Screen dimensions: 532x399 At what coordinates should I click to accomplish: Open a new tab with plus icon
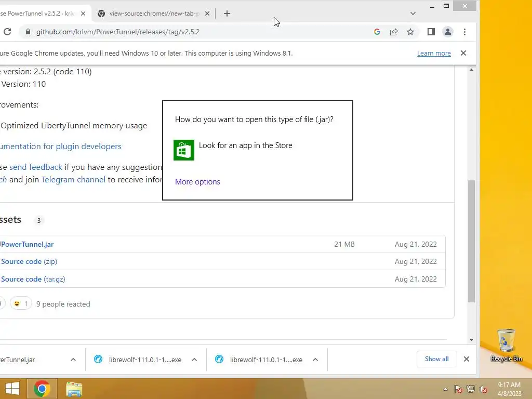227,14
